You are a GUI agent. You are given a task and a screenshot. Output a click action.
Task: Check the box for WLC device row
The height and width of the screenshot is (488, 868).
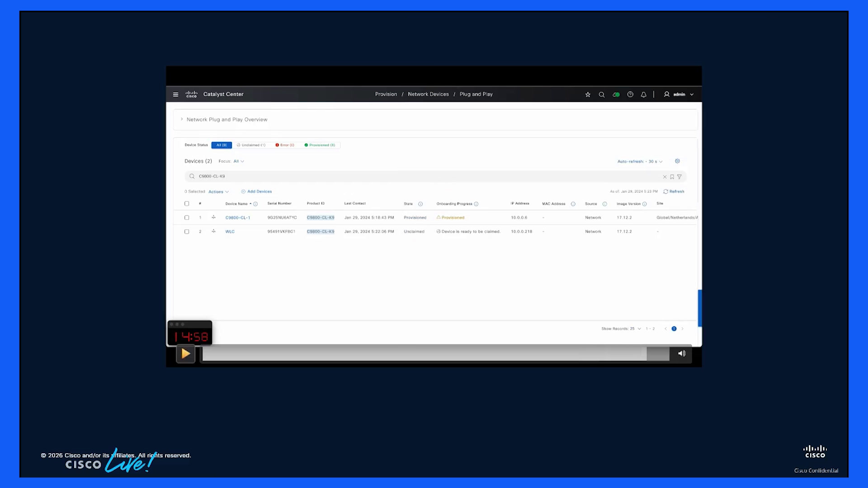click(x=187, y=231)
